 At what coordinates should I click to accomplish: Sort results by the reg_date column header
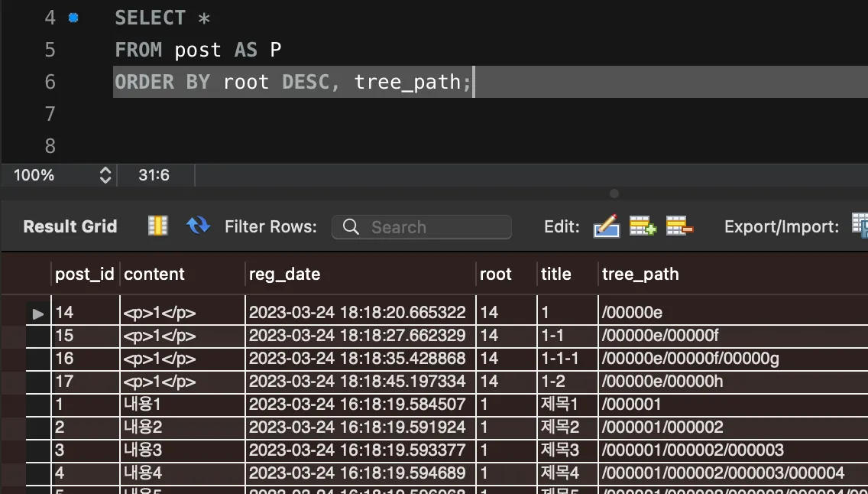[284, 274]
